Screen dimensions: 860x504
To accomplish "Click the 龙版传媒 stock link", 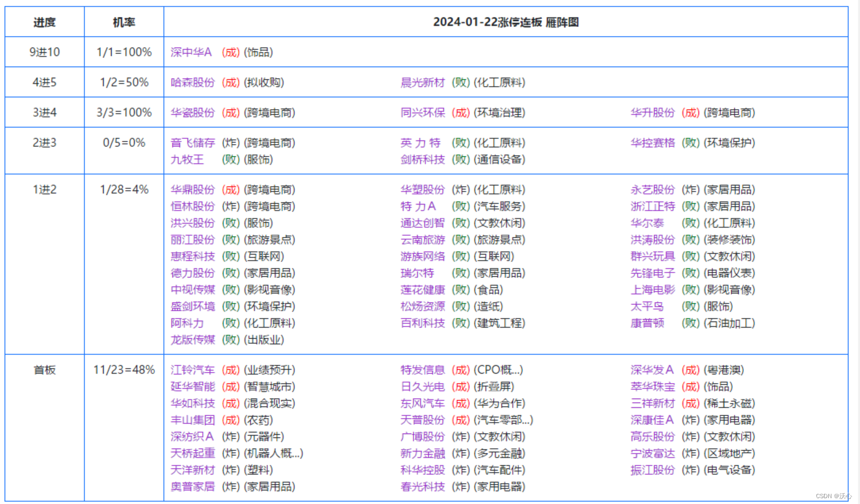I will point(193,340).
